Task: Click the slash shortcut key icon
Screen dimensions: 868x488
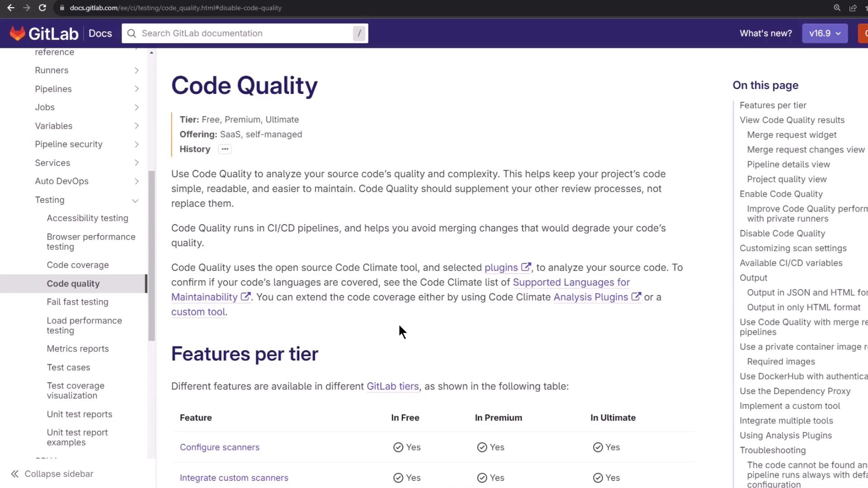Action: 359,33
